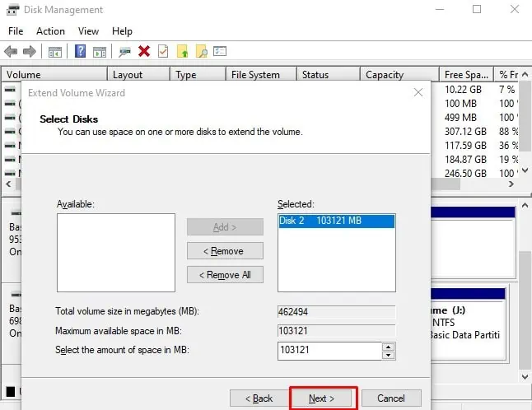Screen dimensions: 532x410
Task: Click the Properties checkmark page icon
Action: tap(163, 52)
